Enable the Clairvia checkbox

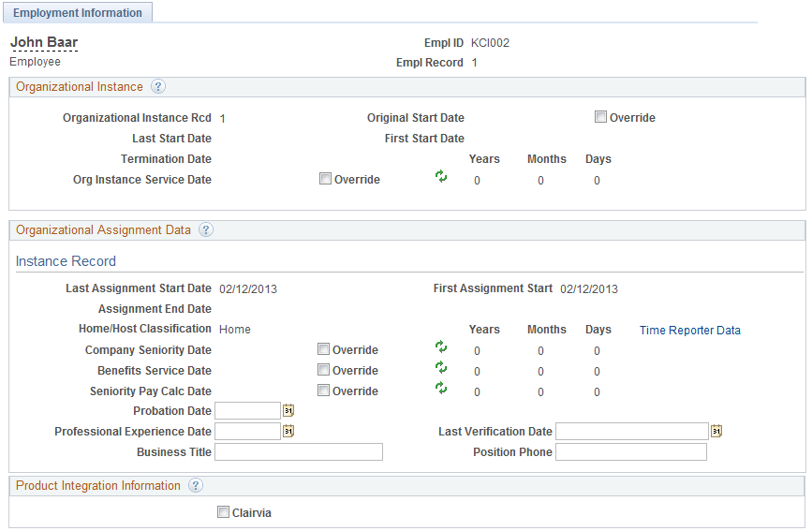tap(223, 512)
